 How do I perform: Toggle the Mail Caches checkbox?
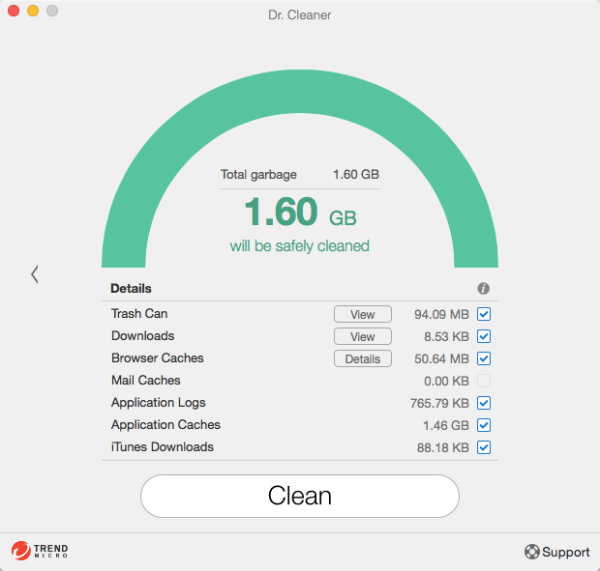(x=484, y=381)
